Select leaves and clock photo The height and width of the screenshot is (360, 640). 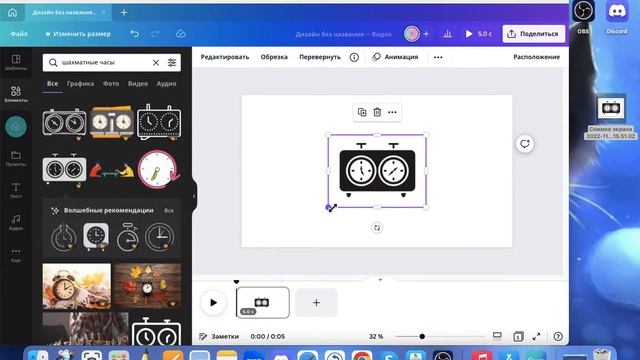(x=147, y=286)
